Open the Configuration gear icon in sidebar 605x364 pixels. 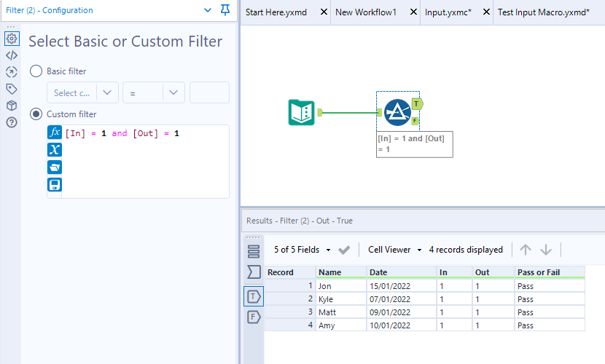12,39
